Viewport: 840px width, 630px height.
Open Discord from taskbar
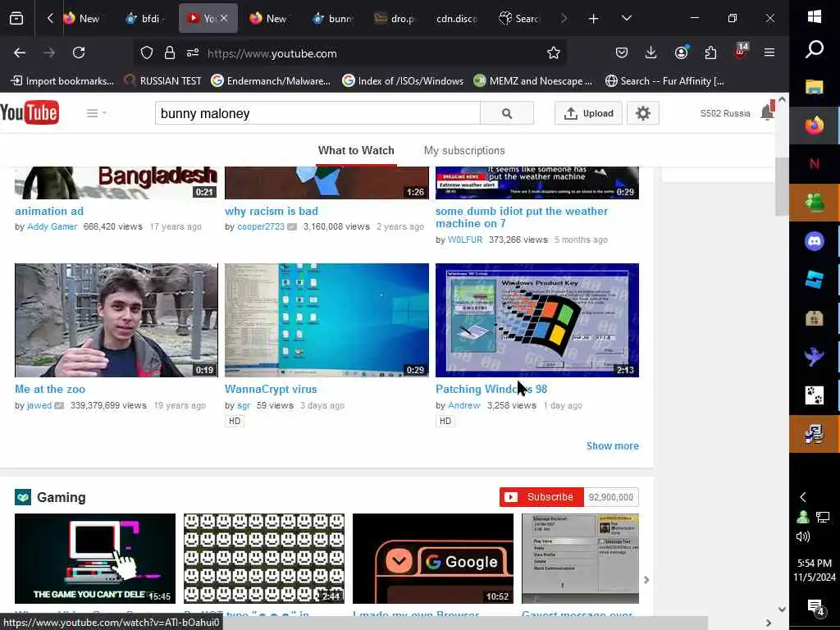[x=815, y=241]
